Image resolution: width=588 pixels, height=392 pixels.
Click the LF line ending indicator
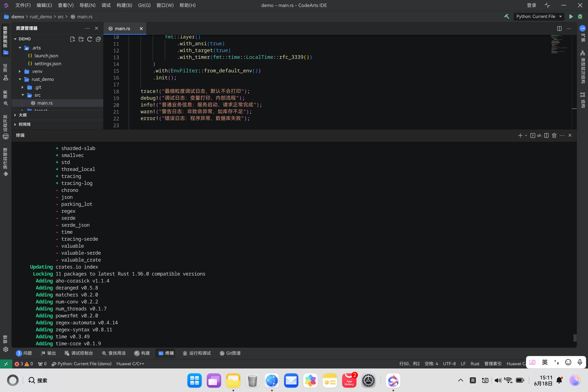point(463,364)
